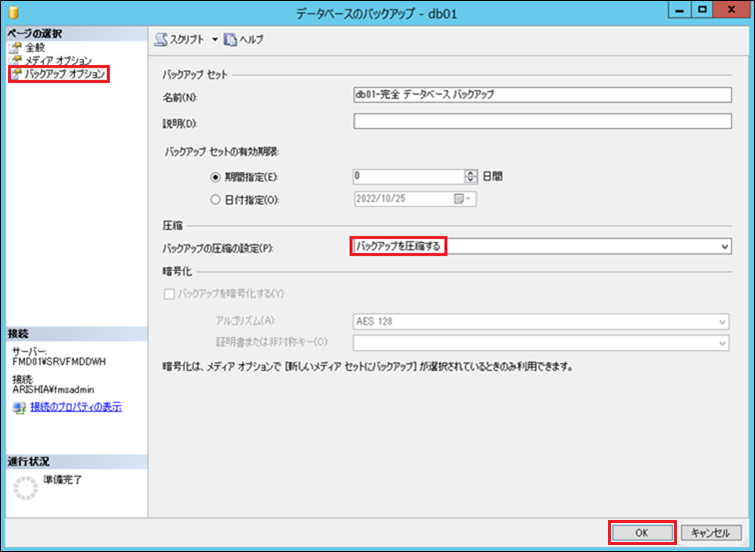
Task: Click the ヘルプ help icon
Action: pyautogui.click(x=230, y=39)
